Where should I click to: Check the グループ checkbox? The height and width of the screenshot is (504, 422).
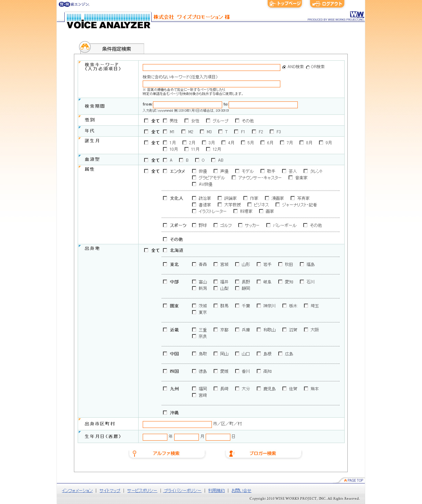pos(208,121)
